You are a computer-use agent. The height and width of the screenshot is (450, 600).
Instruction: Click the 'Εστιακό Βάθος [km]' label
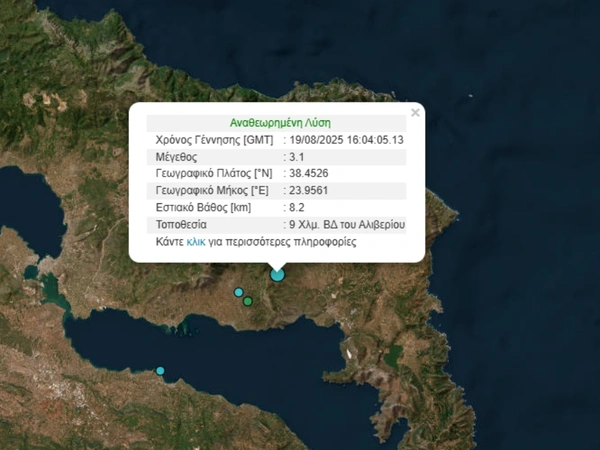point(204,208)
